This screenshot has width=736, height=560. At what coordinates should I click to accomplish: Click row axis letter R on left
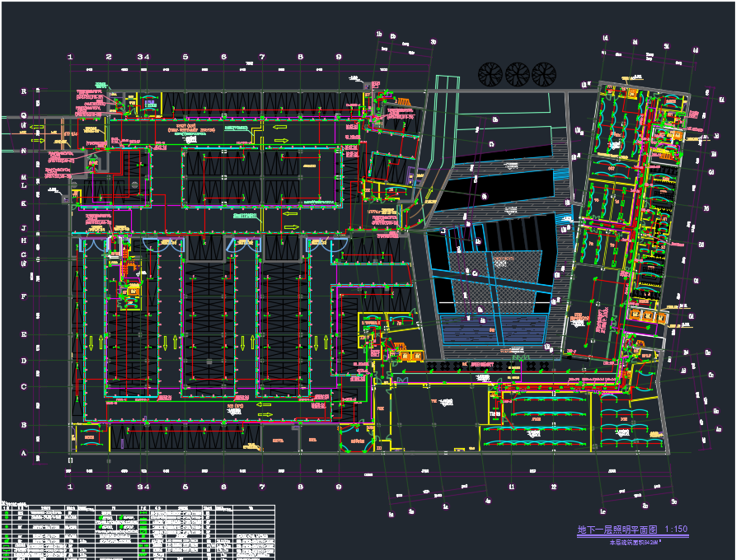[24, 91]
